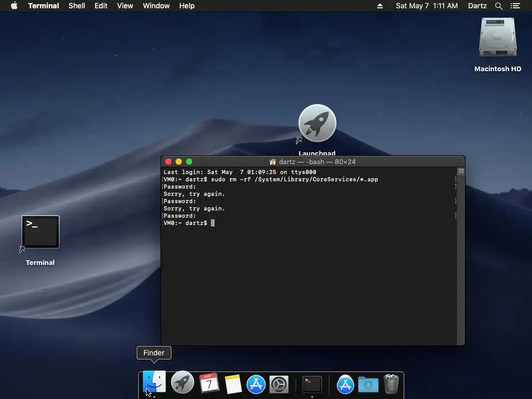Open Notification Center list icon
Viewport: 532px width, 399px height.
point(515,6)
